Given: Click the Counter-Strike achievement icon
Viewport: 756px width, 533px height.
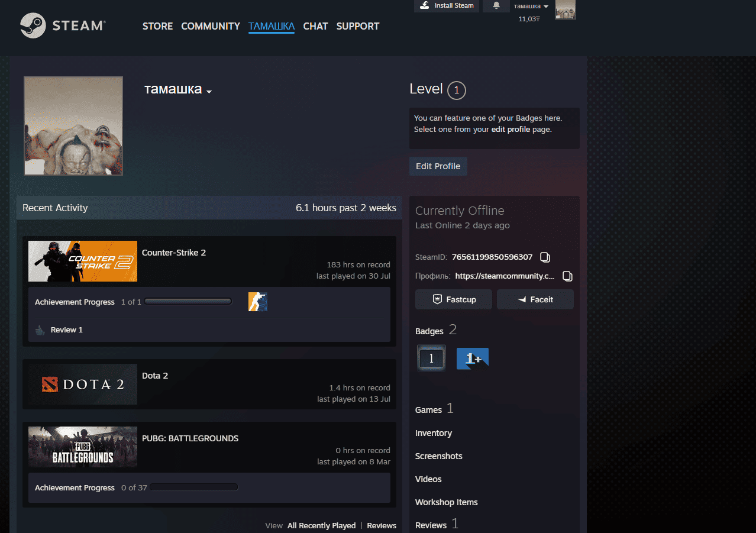Looking at the screenshot, I should tap(258, 302).
